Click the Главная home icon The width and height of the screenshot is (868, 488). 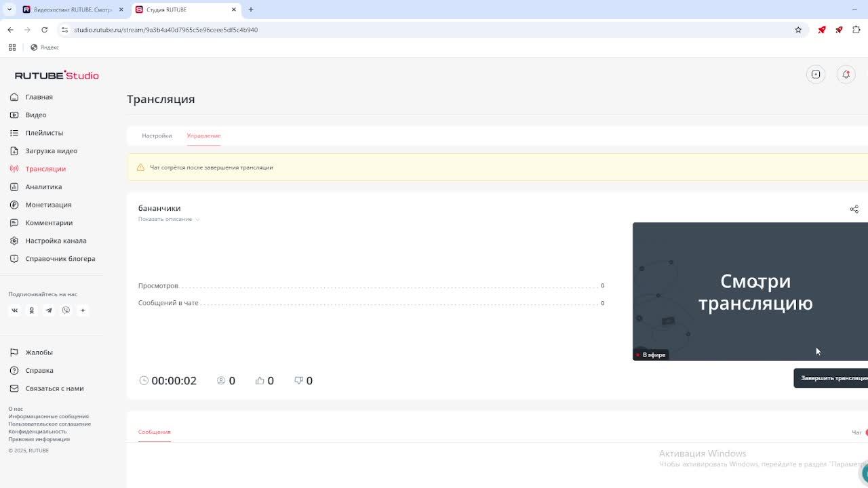(x=14, y=97)
